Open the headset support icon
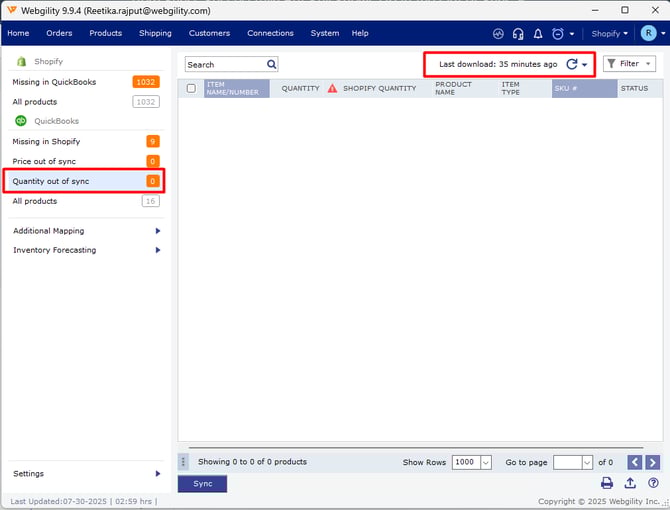670x510 pixels. (x=518, y=33)
